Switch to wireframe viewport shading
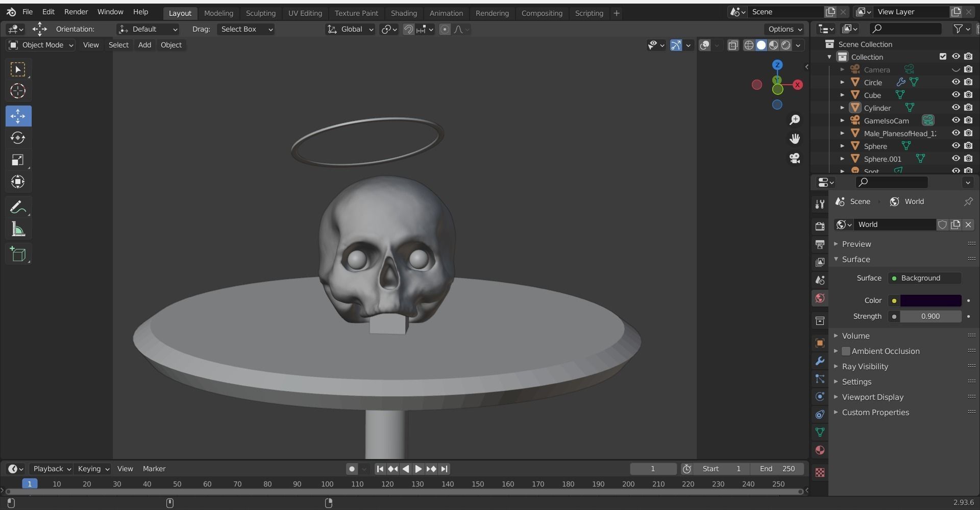 tap(749, 45)
